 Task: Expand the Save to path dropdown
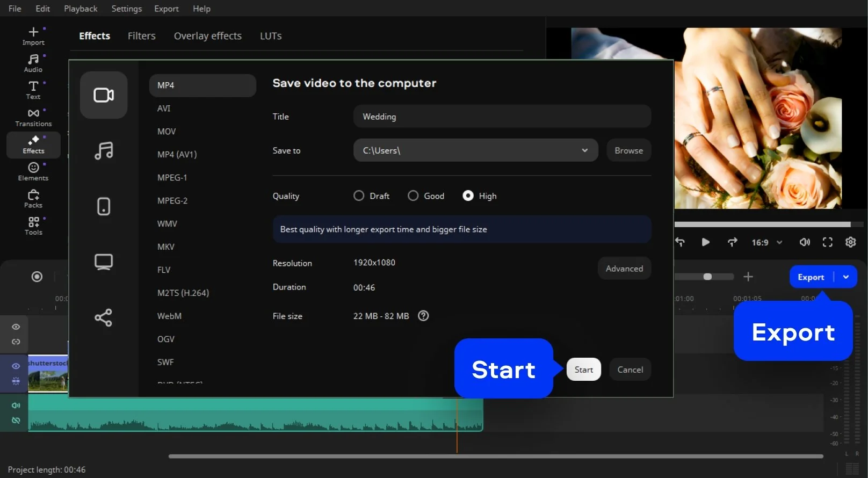[x=584, y=150]
